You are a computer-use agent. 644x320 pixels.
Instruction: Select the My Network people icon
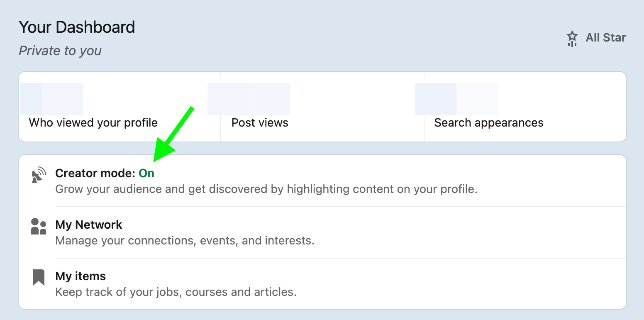[39, 226]
